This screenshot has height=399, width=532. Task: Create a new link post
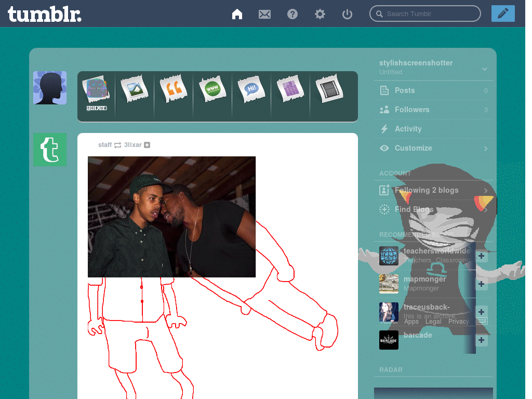pos(212,89)
